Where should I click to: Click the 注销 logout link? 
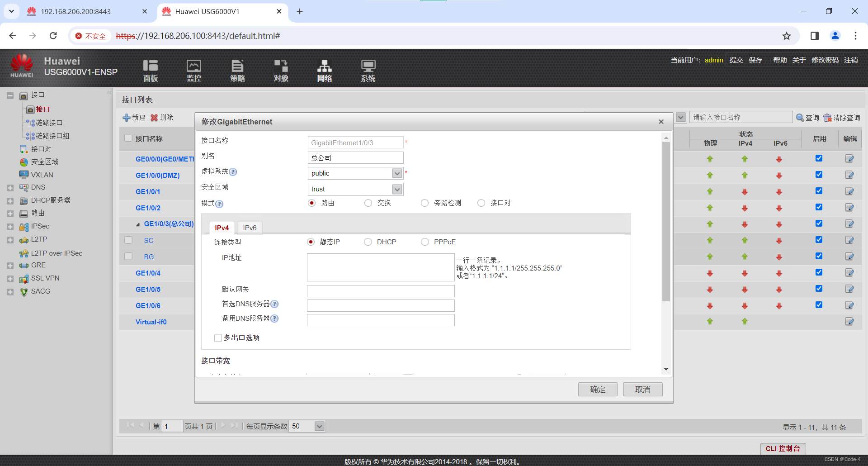851,60
